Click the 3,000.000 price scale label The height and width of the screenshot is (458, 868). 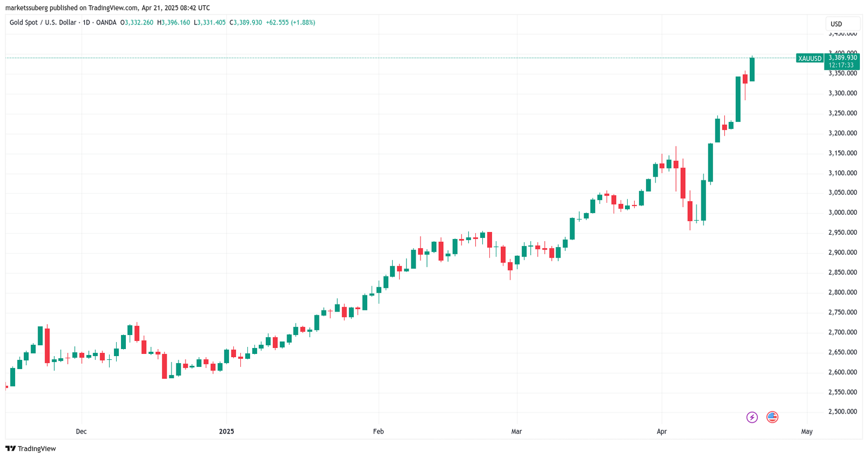(843, 212)
